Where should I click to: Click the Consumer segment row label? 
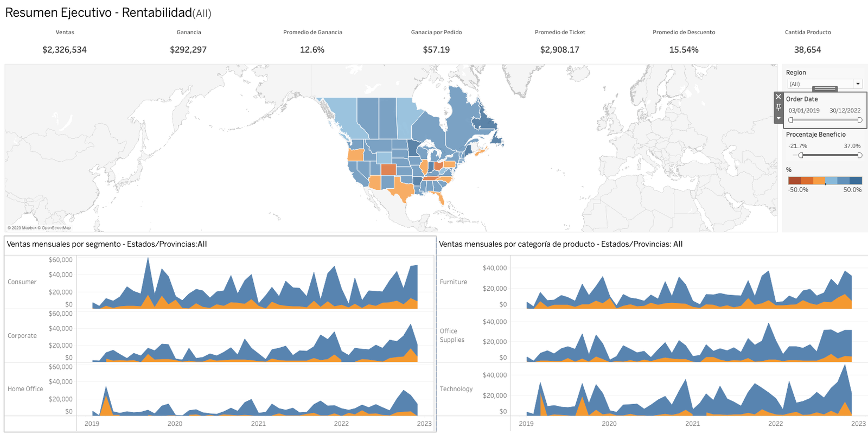click(22, 282)
